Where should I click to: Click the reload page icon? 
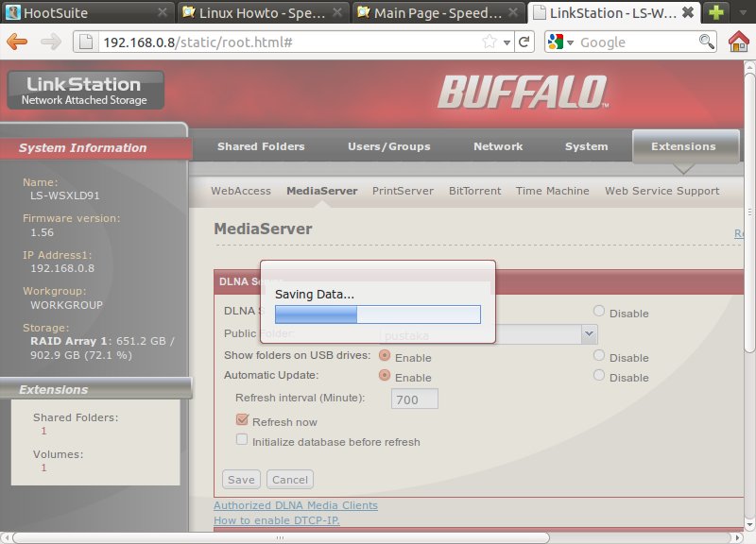524,42
